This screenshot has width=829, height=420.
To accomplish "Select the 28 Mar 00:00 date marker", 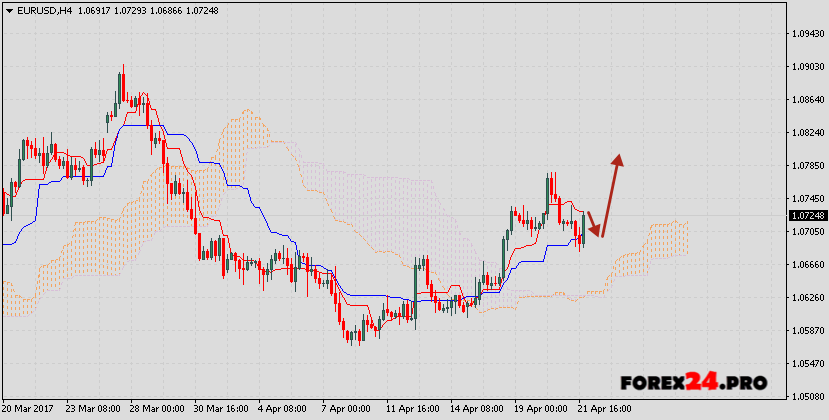I will point(155,409).
